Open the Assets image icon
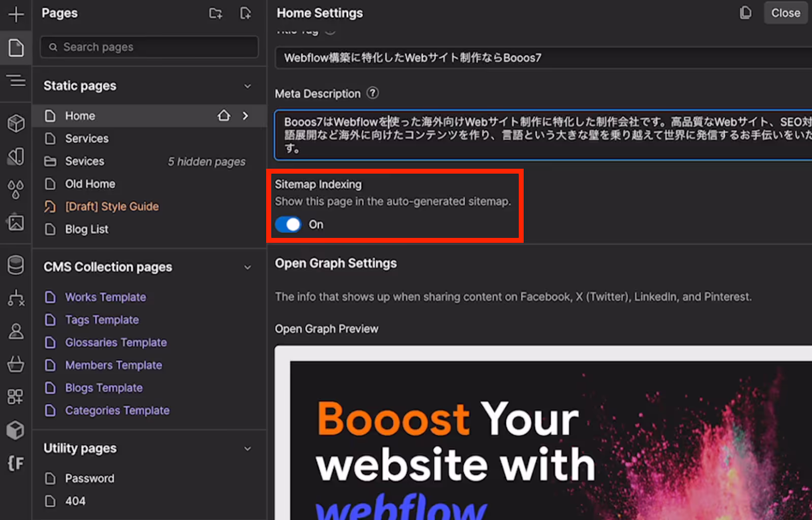This screenshot has height=520, width=812. click(16, 222)
